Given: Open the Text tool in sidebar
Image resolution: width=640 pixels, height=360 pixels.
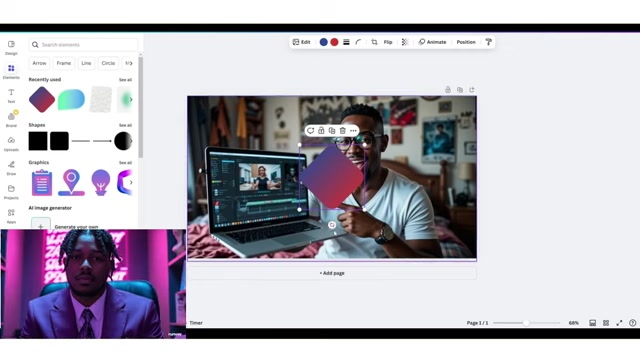Looking at the screenshot, I should (x=11, y=96).
